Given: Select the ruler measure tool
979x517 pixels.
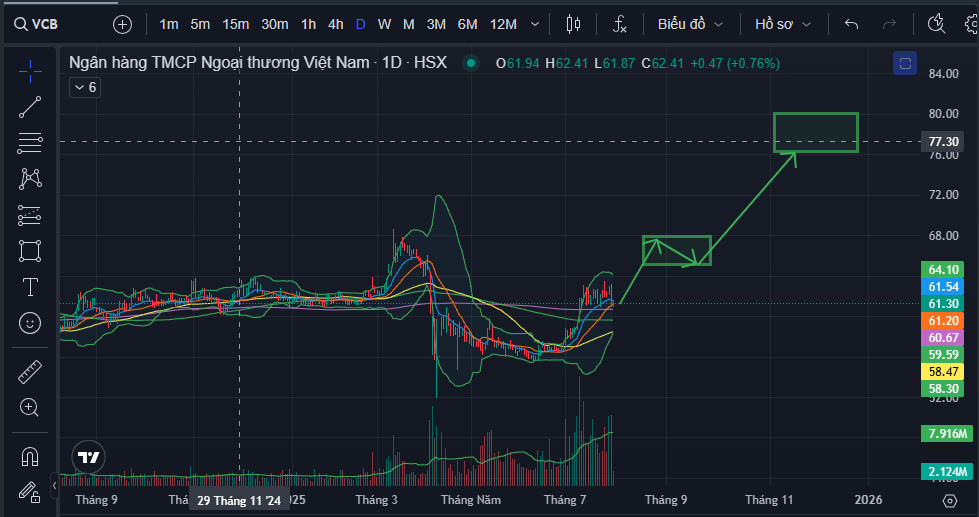Looking at the screenshot, I should click(x=30, y=372).
